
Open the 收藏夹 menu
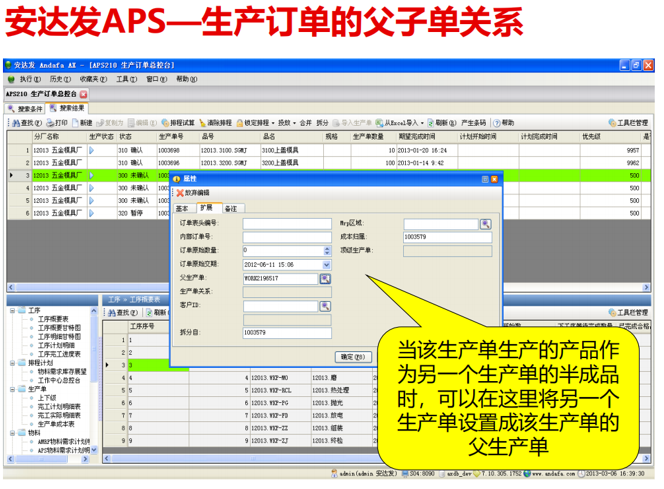tap(93, 79)
